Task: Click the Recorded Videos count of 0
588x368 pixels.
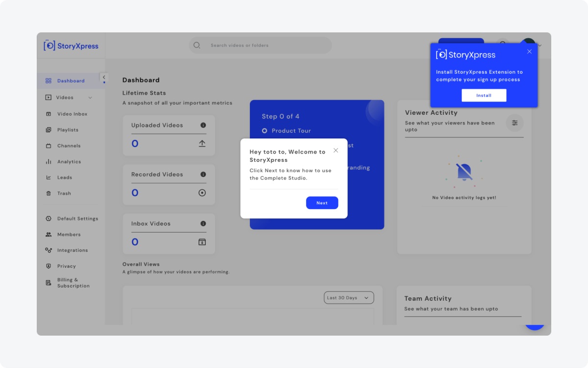Action: [x=135, y=193]
